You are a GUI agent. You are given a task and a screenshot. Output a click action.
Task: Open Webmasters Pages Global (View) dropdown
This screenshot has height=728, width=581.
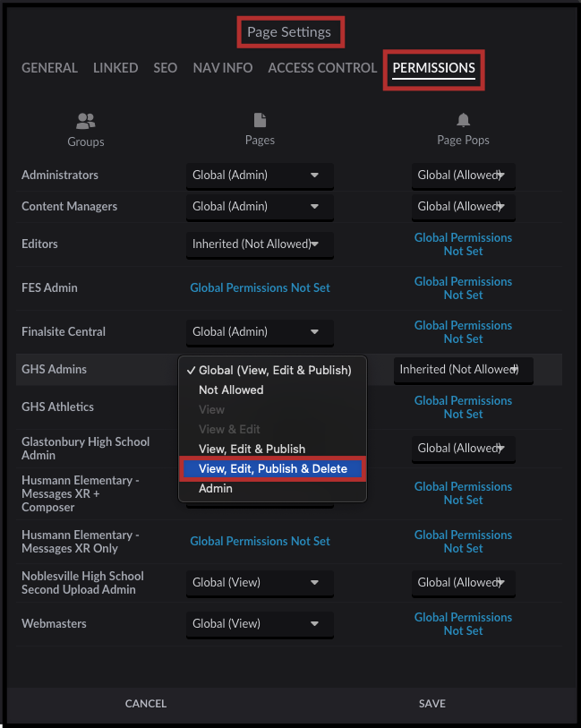[260, 624]
